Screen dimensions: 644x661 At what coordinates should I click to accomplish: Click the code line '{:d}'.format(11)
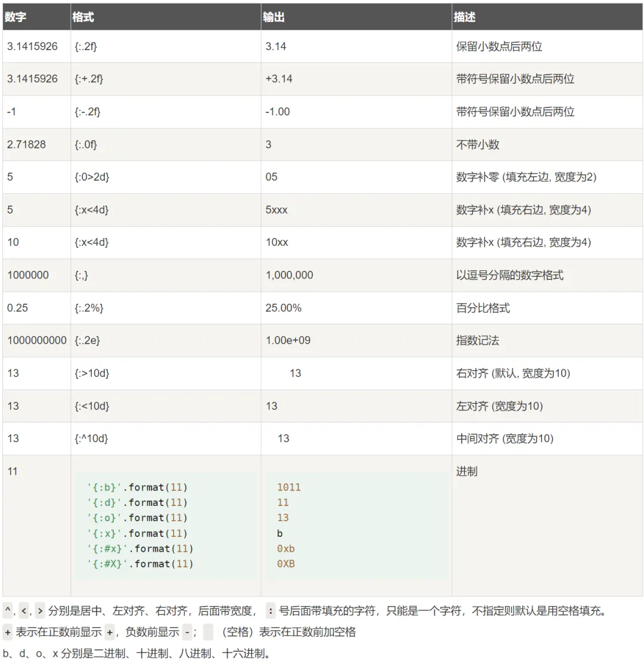137,503
